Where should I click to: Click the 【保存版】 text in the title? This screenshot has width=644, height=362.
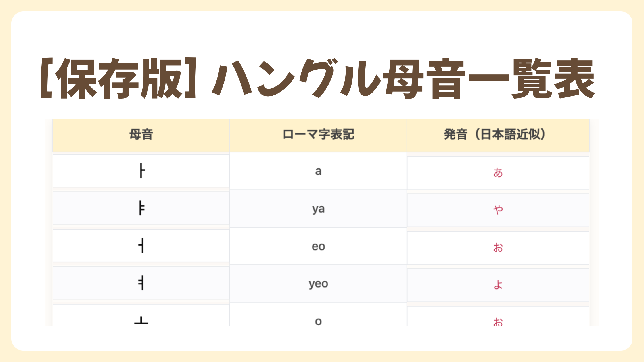pos(118,78)
